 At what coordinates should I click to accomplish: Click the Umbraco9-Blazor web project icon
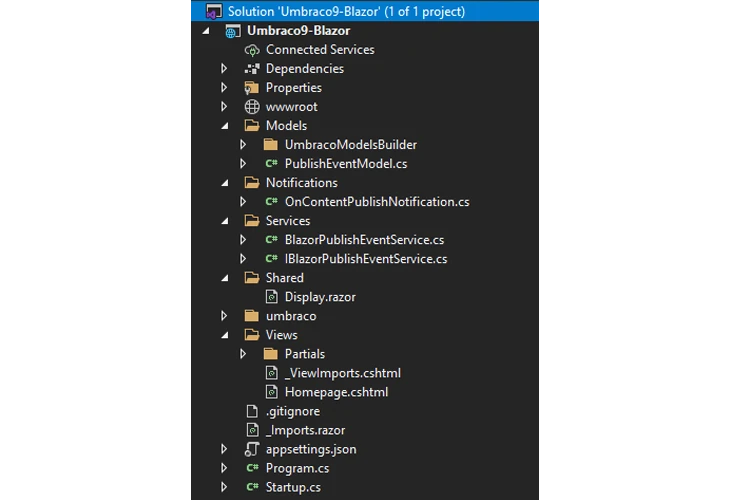click(233, 31)
